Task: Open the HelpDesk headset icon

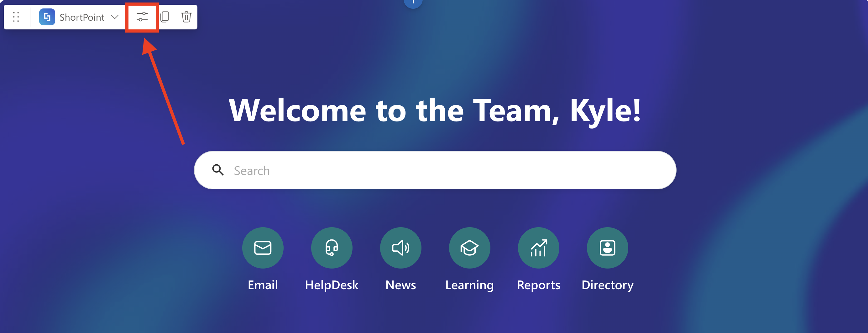Action: (332, 248)
